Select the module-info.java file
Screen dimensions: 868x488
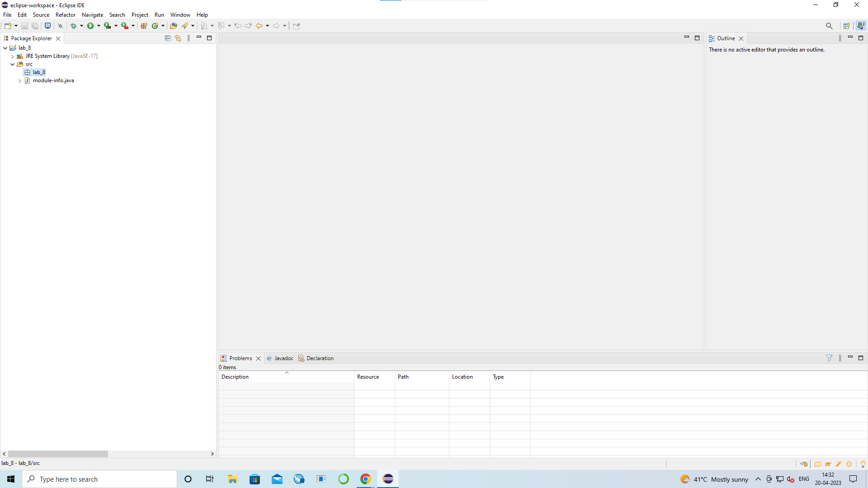53,80
